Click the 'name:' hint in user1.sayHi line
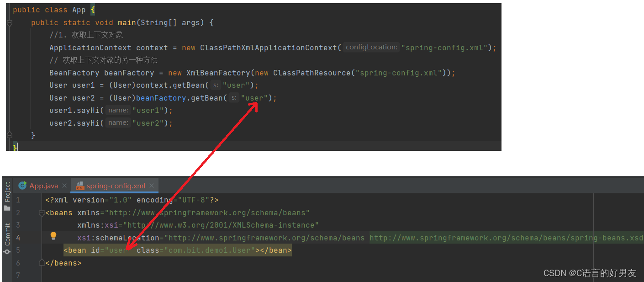This screenshot has width=644, height=282. click(x=118, y=110)
